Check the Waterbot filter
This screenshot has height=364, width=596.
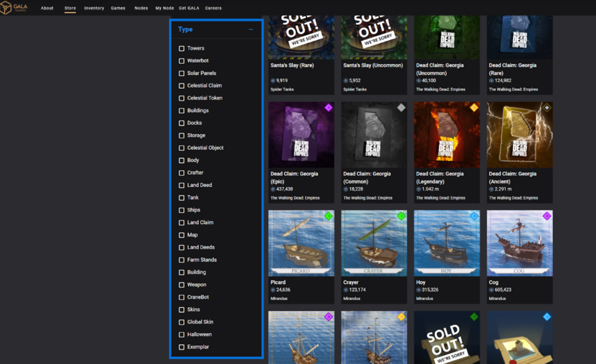point(182,61)
